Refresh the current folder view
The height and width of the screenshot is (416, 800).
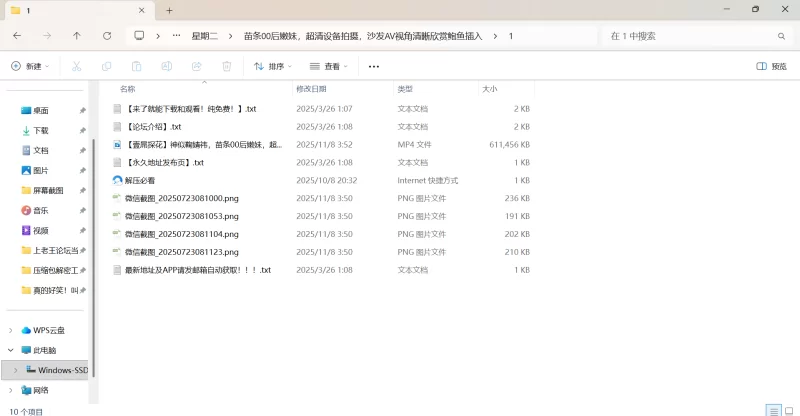[107, 35]
